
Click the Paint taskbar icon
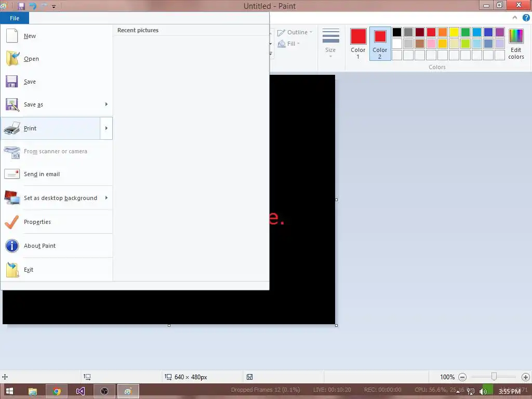tap(128, 391)
